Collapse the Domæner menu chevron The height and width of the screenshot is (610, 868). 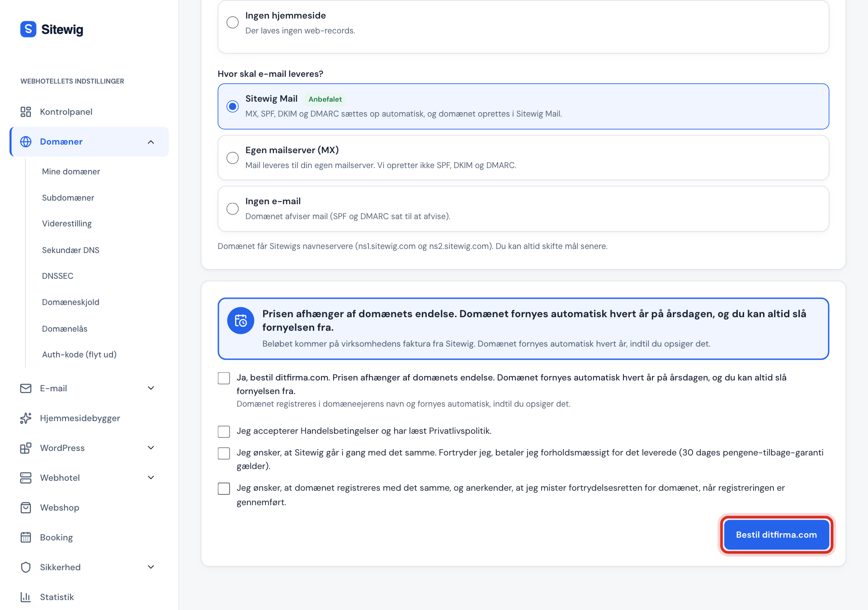[x=151, y=142]
